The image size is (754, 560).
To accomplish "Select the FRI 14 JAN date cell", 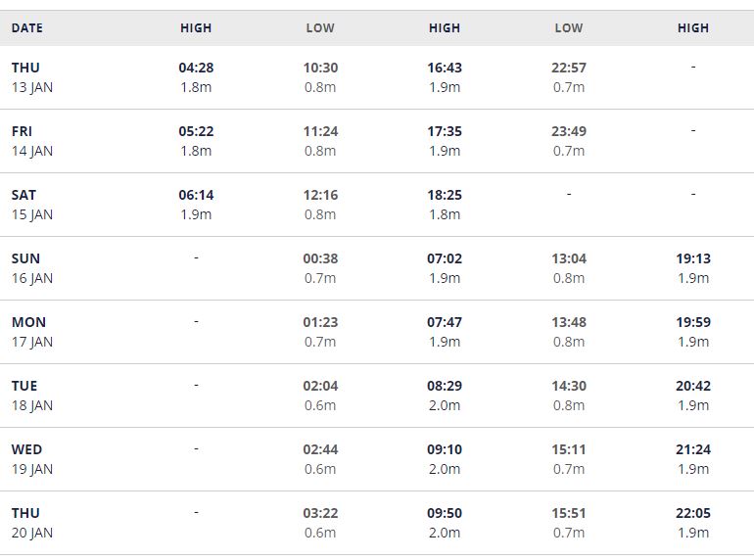I will click(32, 141).
